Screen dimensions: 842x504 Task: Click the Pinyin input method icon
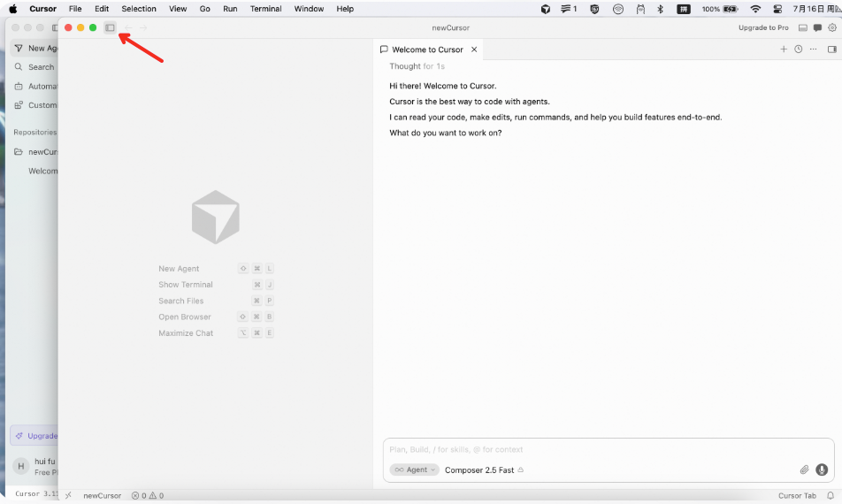click(684, 9)
